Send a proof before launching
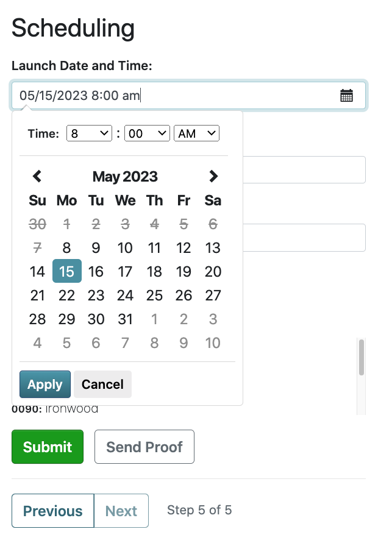Viewport: 392px width, 543px height. pyautogui.click(x=144, y=447)
